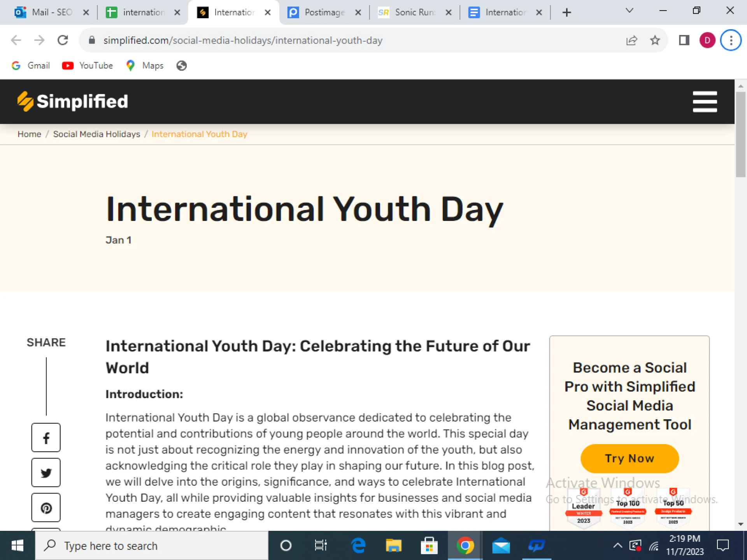Open the side panel toggle
747x560 pixels.
(x=684, y=40)
